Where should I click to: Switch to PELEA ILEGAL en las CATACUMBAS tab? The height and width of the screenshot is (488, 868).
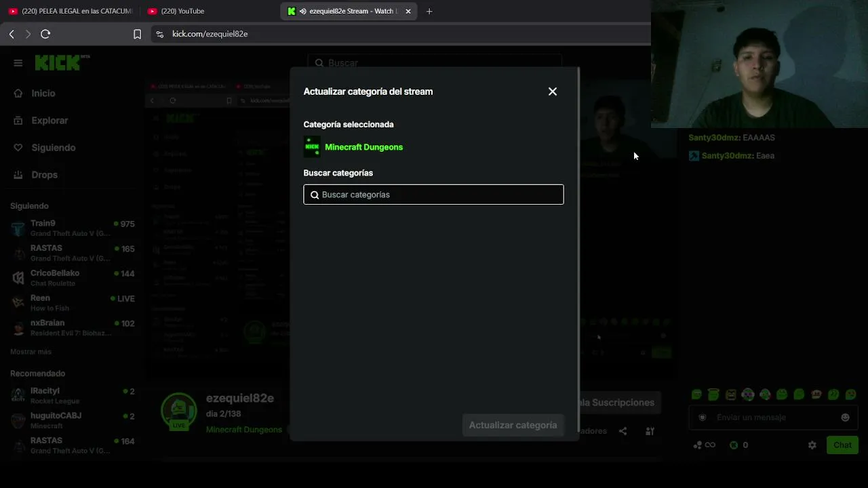tap(70, 11)
